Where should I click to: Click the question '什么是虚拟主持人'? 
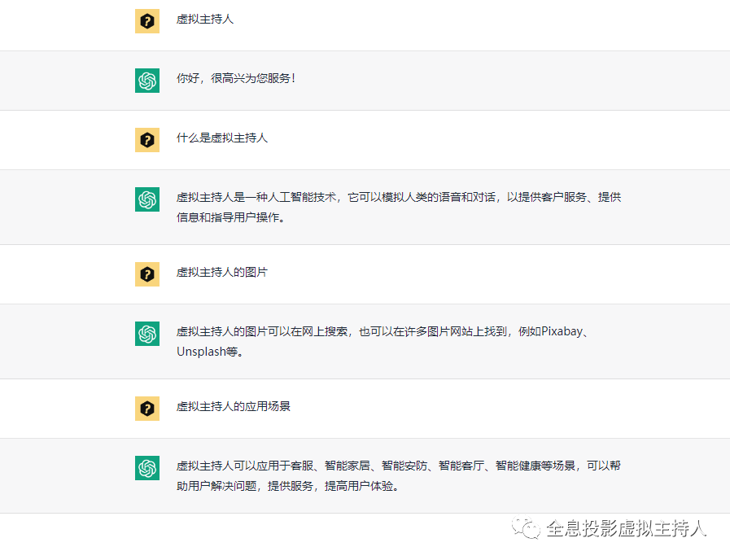[222, 138]
